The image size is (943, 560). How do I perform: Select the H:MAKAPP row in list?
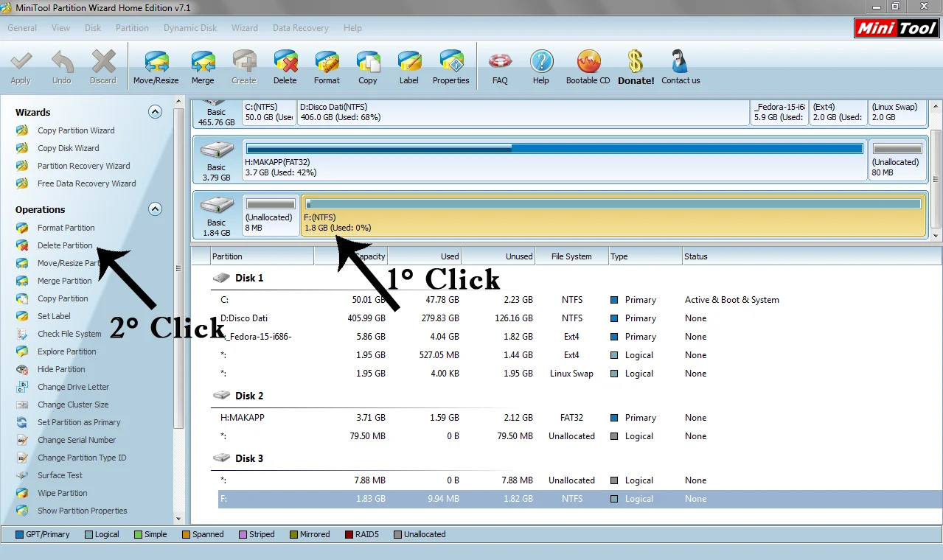(x=580, y=418)
